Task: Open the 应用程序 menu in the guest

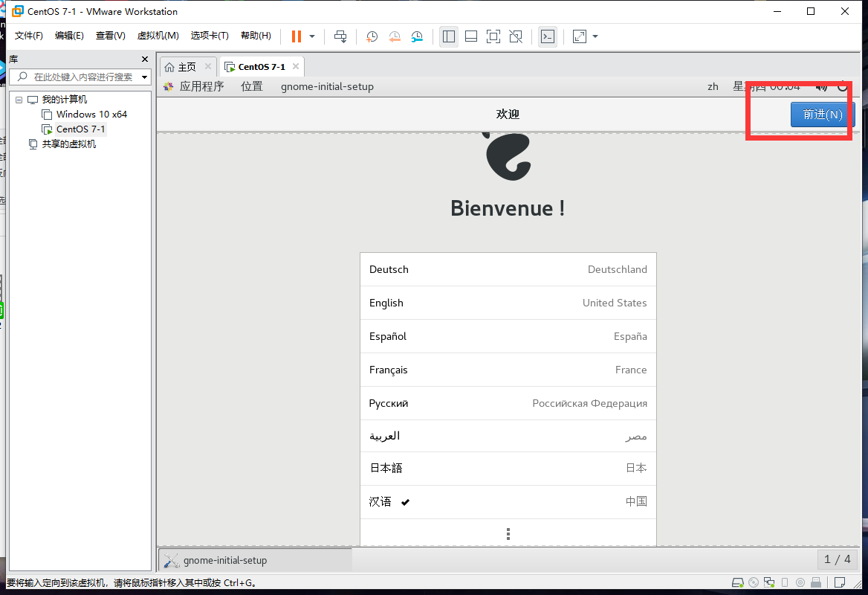Action: pyautogui.click(x=201, y=86)
